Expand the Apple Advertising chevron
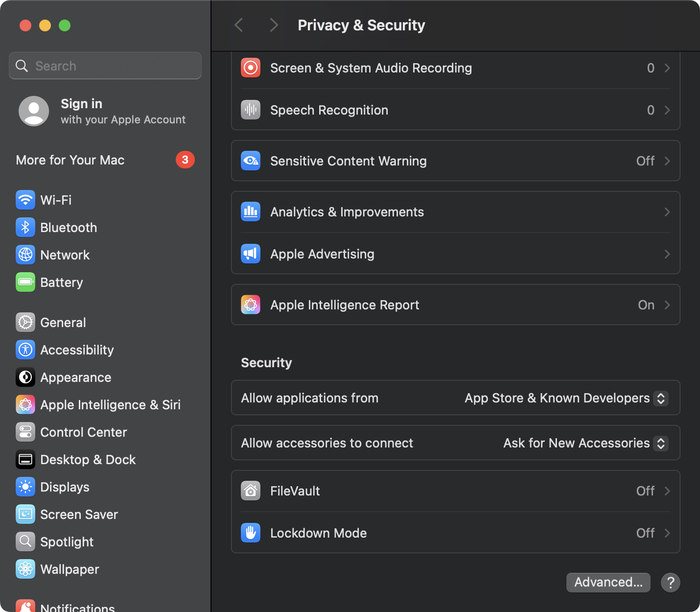The image size is (700, 612). pos(667,254)
